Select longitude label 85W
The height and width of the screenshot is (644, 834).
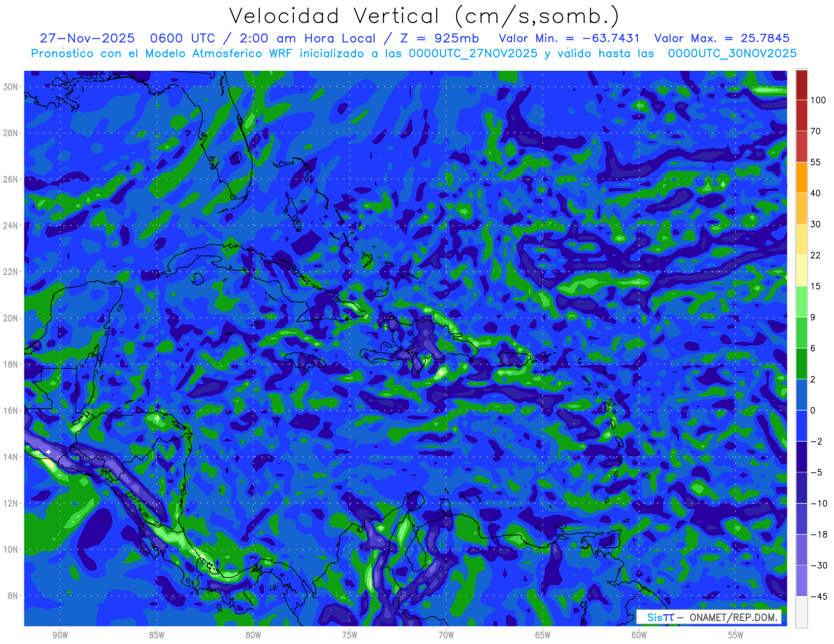(x=156, y=635)
